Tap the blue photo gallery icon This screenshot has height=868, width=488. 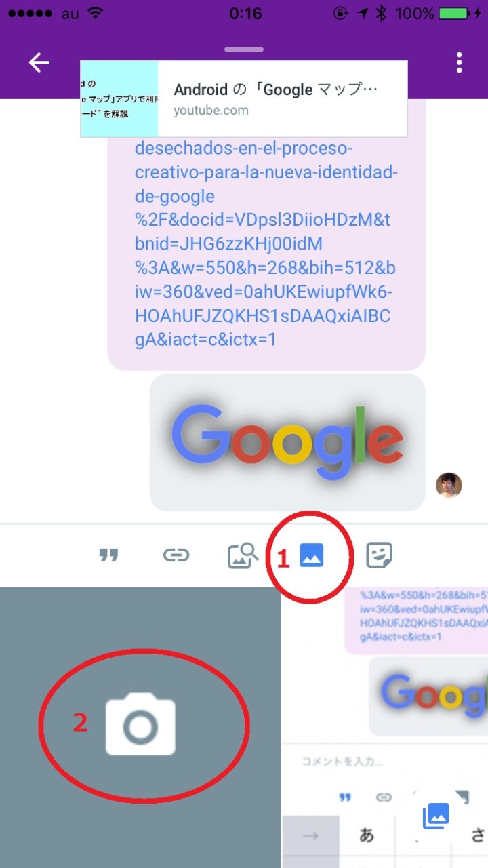pos(312,555)
